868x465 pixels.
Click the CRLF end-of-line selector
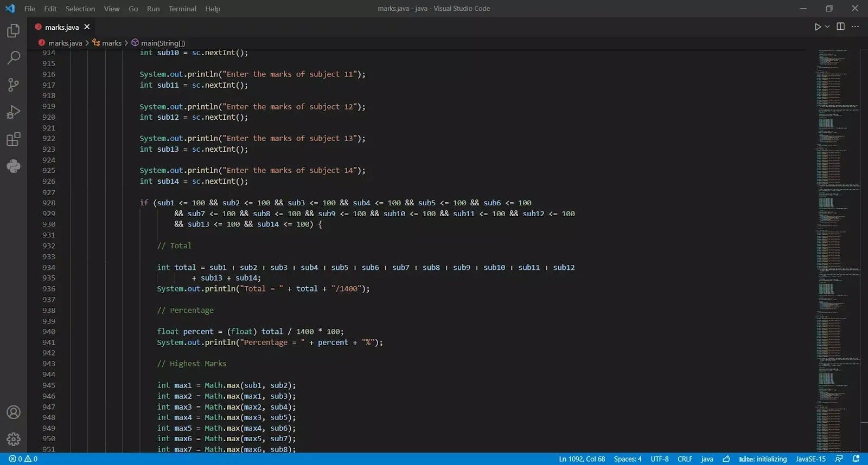click(685, 459)
